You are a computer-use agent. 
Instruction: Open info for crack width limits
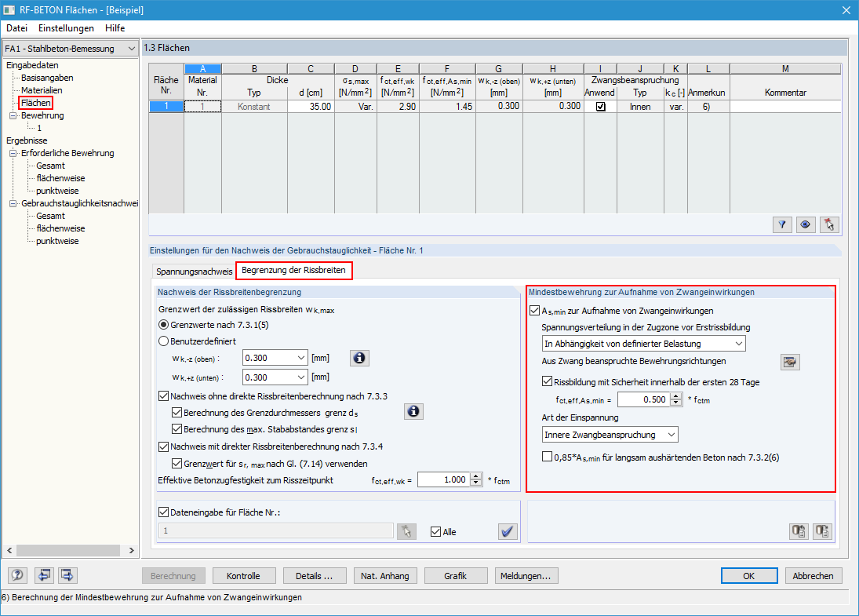pyautogui.click(x=359, y=358)
